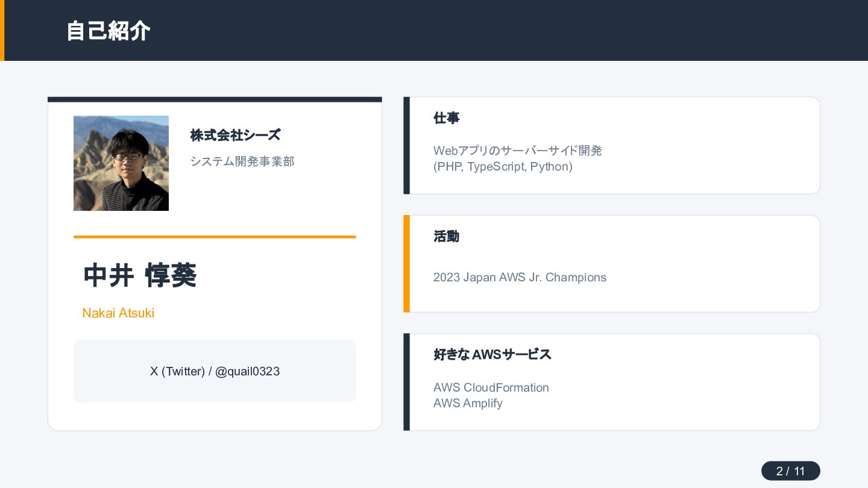
Task: Click the orange accent bar of 活動 card
Action: [407, 264]
